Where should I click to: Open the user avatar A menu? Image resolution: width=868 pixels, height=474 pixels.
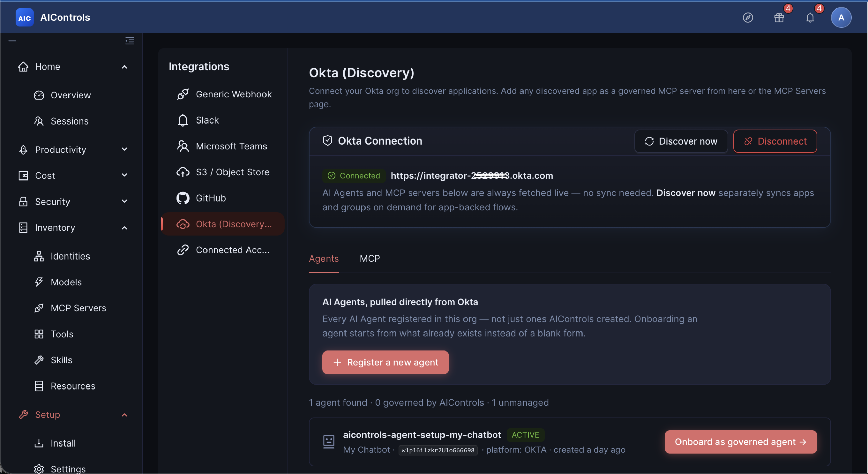841,18
